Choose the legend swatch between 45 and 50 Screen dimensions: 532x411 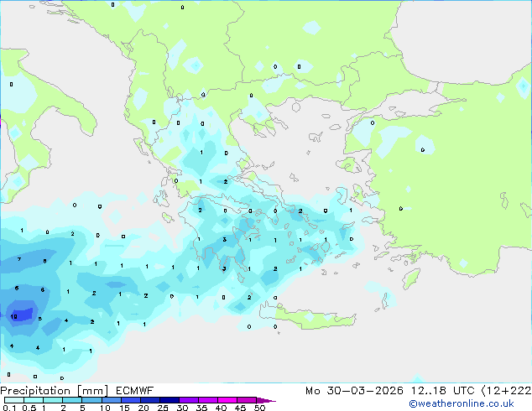click(247, 400)
